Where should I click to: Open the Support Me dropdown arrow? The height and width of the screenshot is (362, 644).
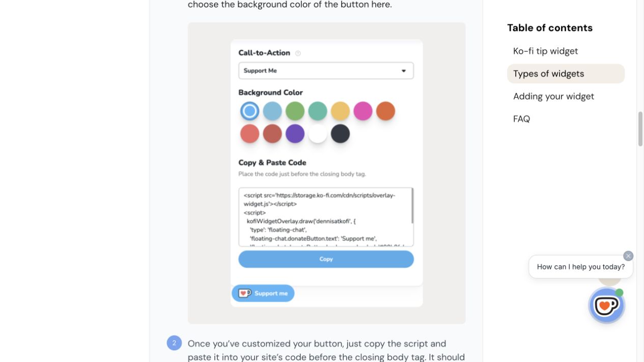404,71
